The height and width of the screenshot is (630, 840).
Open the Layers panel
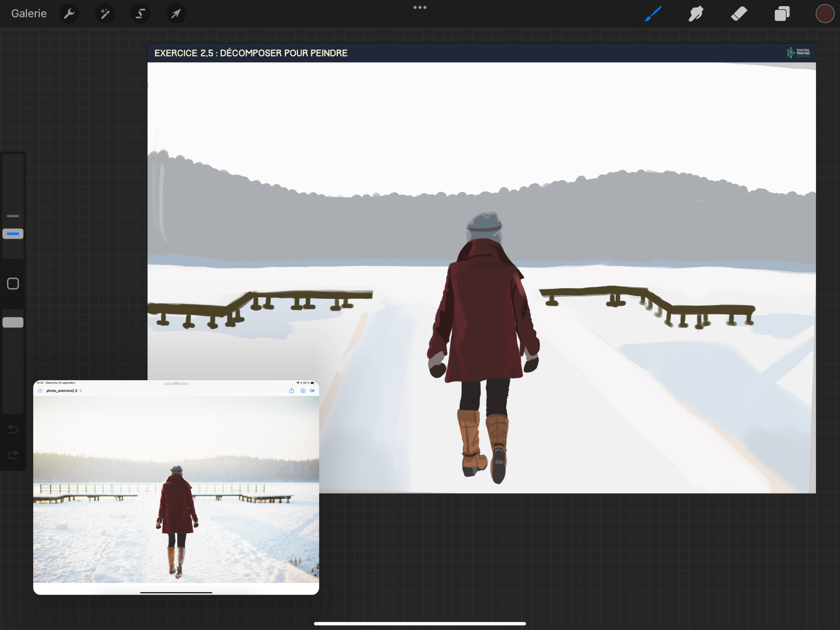pos(782,14)
